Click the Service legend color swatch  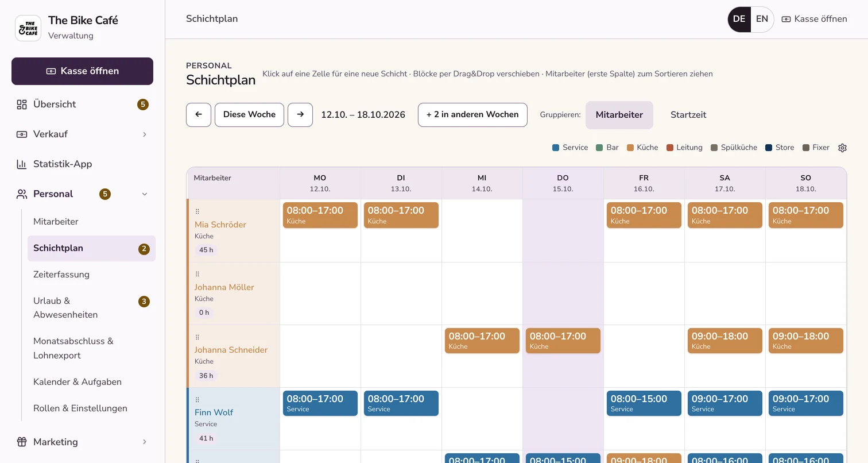556,148
